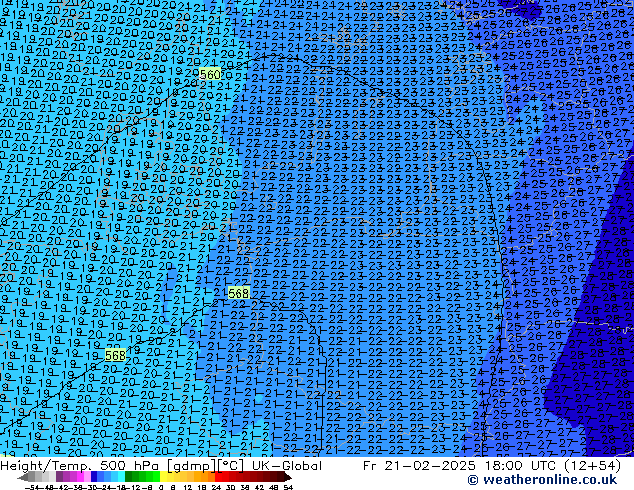Click the darkest maroon 54 legend end arrow
Image resolution: width=634 pixels, height=490 pixels.
click(288, 477)
